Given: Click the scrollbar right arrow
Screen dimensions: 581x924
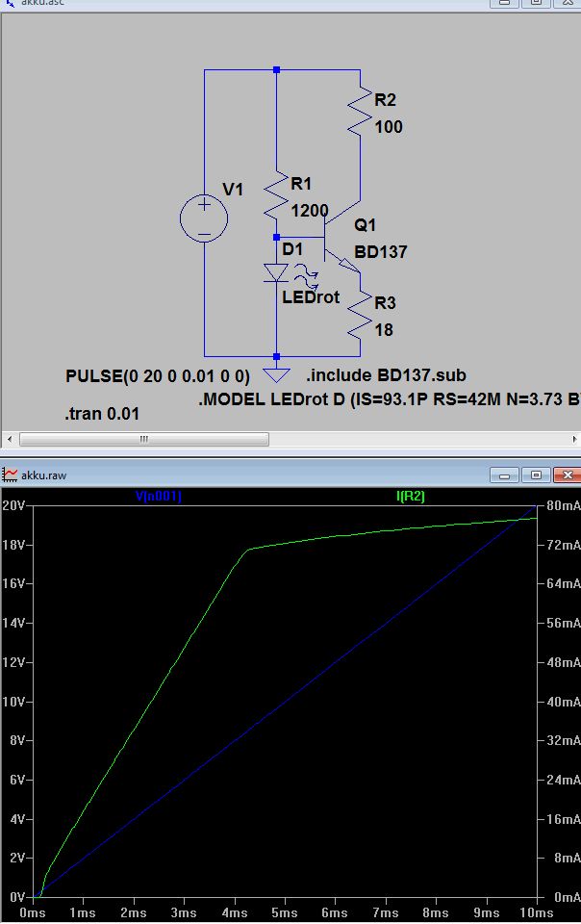Looking at the screenshot, I should (574, 439).
